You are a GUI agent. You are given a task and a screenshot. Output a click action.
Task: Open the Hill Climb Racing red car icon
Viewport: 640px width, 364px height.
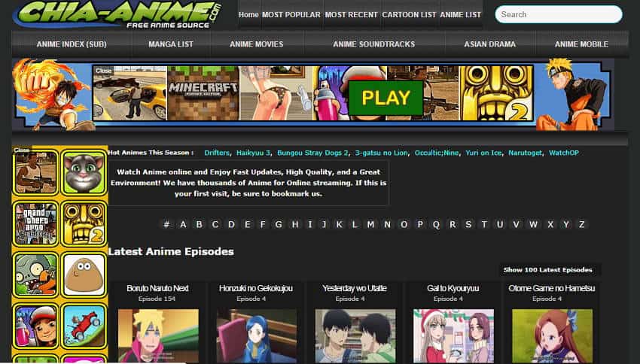(x=84, y=324)
